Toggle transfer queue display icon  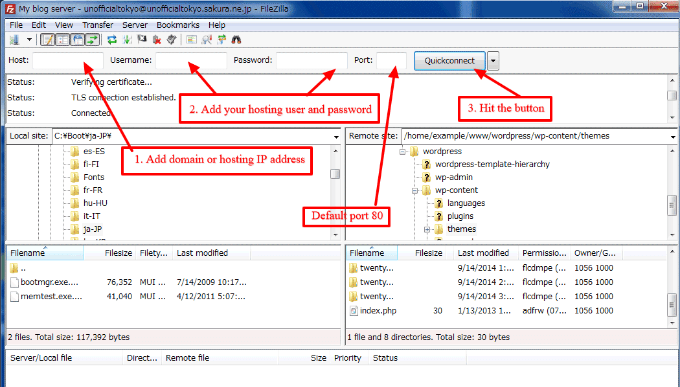(92, 40)
